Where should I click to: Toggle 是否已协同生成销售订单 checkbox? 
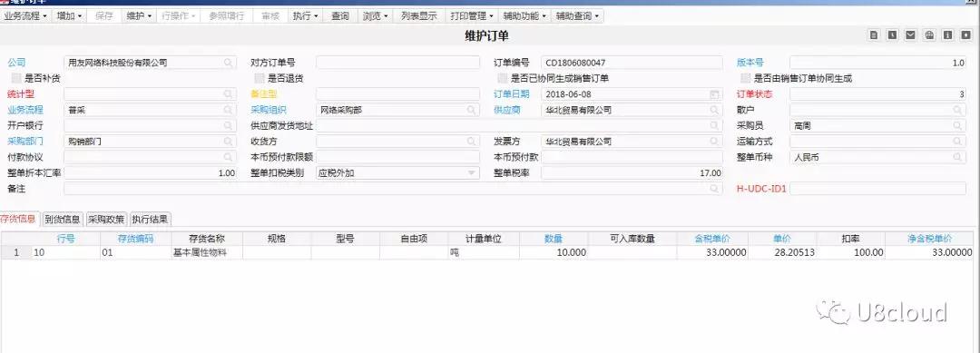point(502,79)
